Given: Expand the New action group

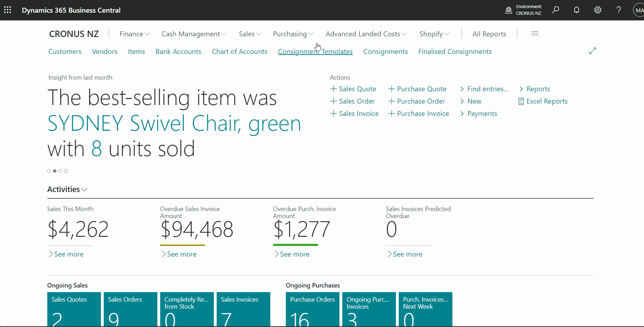Looking at the screenshot, I should pyautogui.click(x=471, y=101).
